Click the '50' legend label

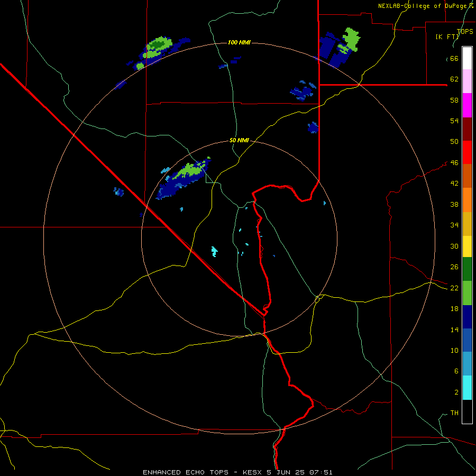click(454, 142)
